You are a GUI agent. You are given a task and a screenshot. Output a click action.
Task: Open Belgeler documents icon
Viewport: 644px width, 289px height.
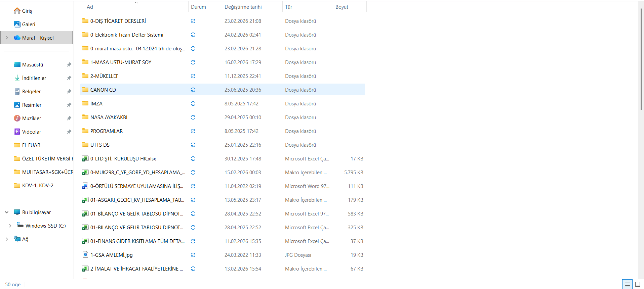17,91
